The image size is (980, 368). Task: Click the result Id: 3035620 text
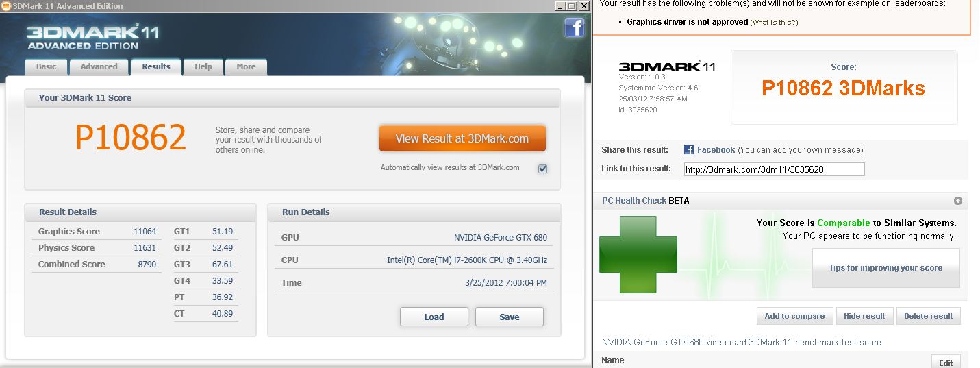[x=638, y=110]
